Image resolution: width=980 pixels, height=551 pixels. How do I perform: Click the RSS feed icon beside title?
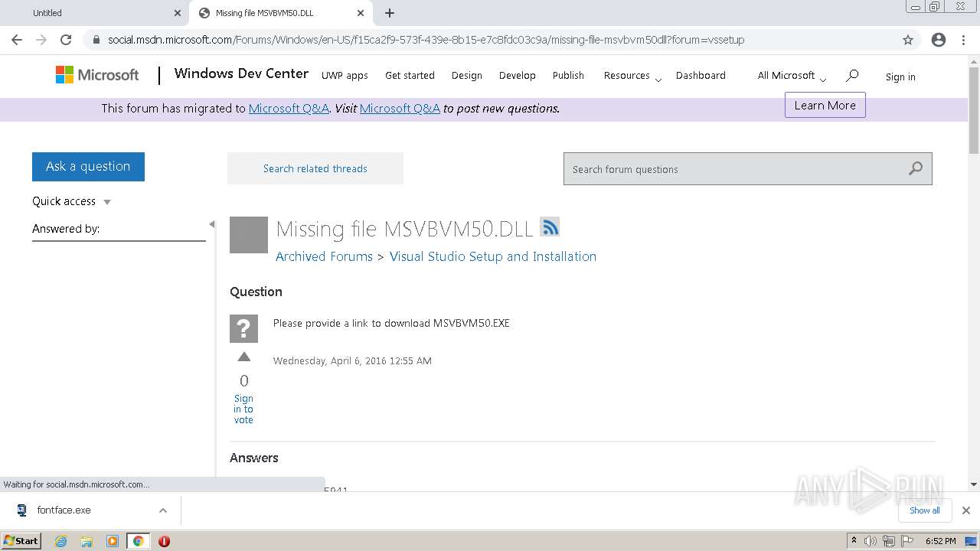(x=550, y=227)
